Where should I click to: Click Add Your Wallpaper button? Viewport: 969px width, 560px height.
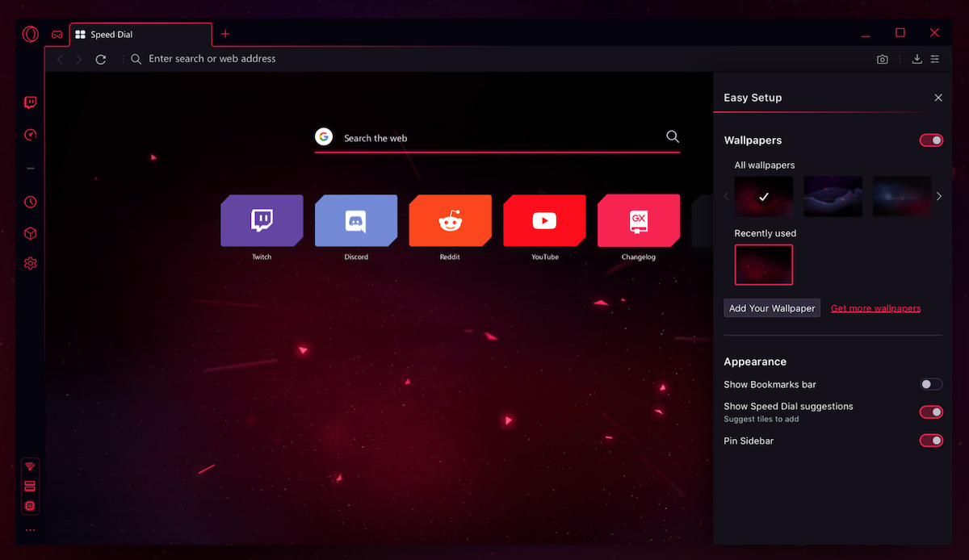pyautogui.click(x=772, y=308)
